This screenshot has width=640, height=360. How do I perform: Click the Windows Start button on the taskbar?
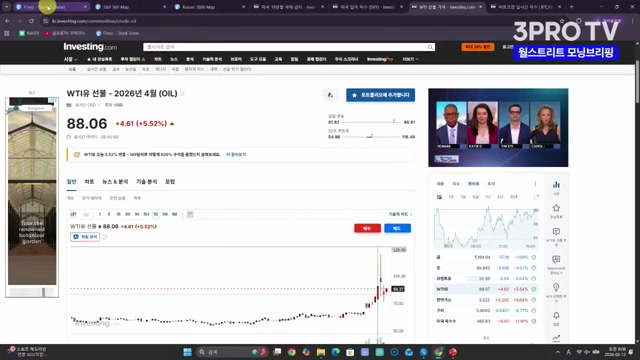(187, 352)
